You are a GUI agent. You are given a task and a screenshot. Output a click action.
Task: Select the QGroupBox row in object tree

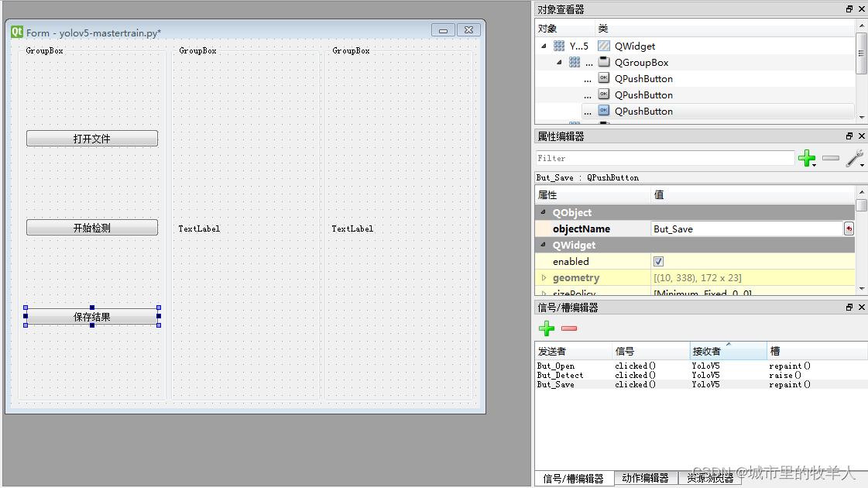[x=695, y=62]
